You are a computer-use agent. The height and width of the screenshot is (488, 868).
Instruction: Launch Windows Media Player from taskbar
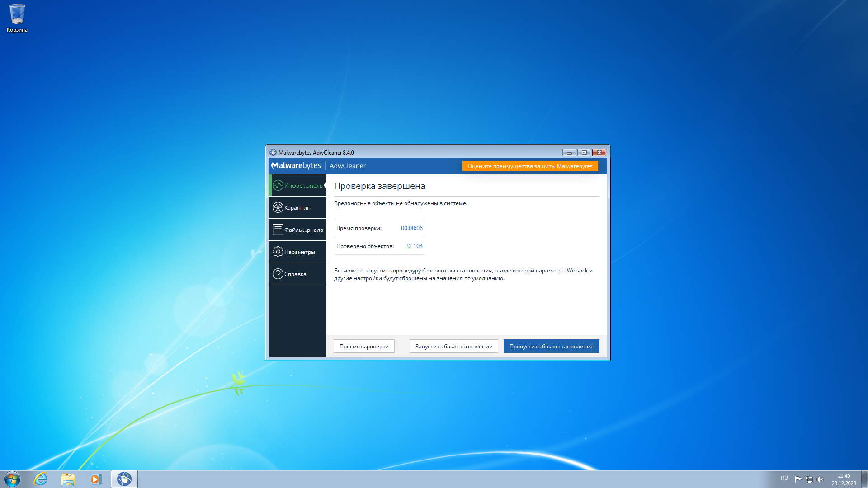(95, 479)
